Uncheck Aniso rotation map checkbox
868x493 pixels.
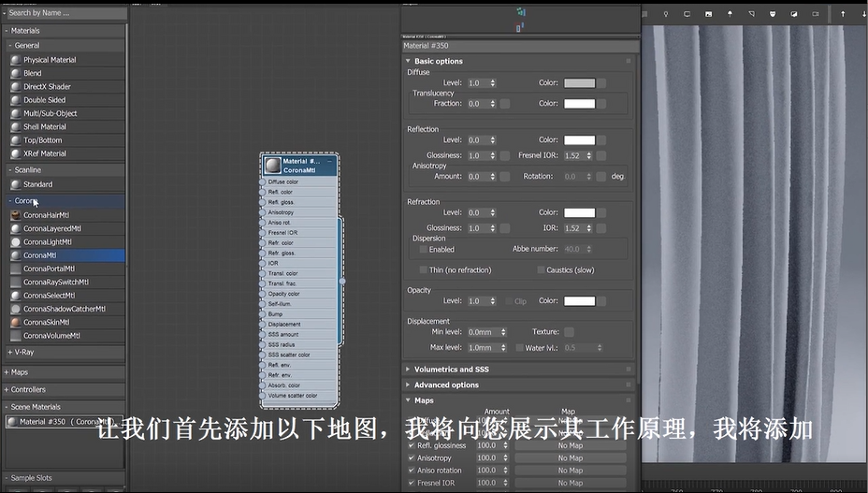pos(412,471)
